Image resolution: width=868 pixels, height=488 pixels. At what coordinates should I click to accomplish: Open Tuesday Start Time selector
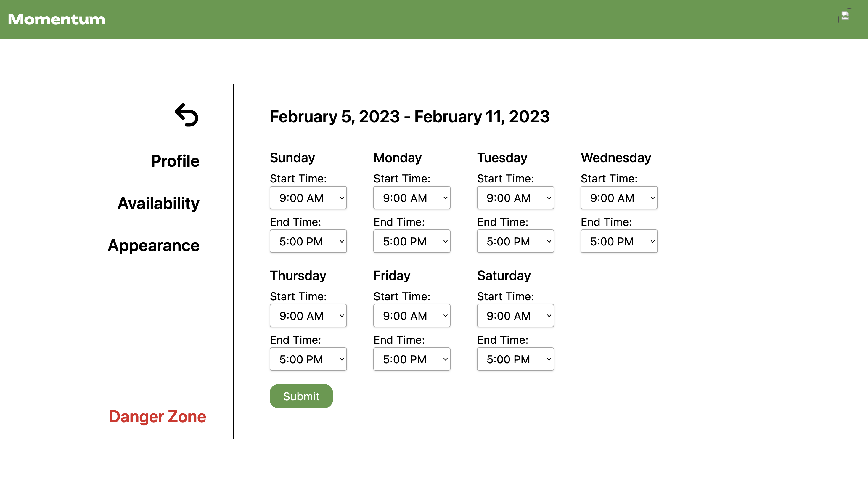click(x=515, y=198)
